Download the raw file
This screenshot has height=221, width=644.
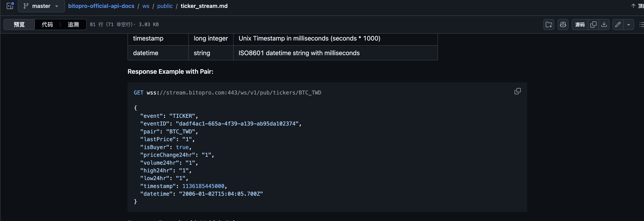click(604, 25)
